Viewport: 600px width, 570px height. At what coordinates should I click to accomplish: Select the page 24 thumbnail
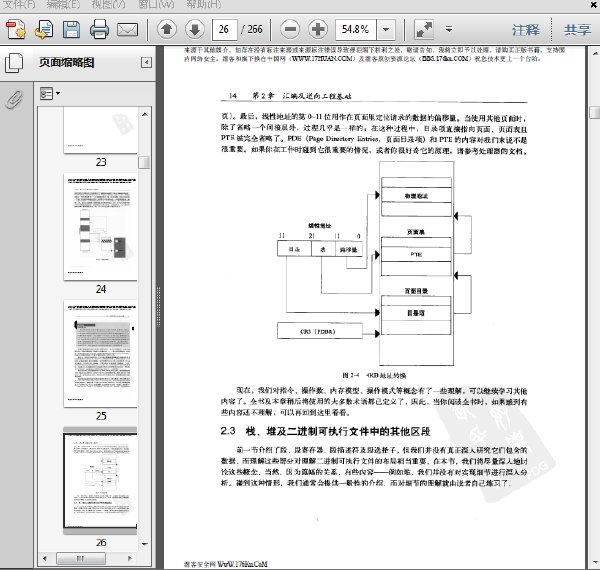[x=100, y=227]
